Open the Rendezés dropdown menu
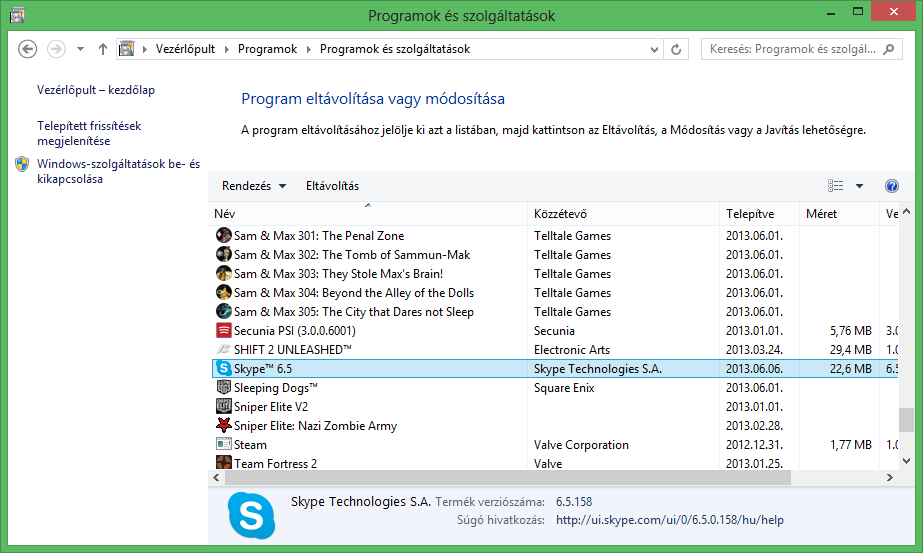The height and width of the screenshot is (553, 923). click(254, 186)
